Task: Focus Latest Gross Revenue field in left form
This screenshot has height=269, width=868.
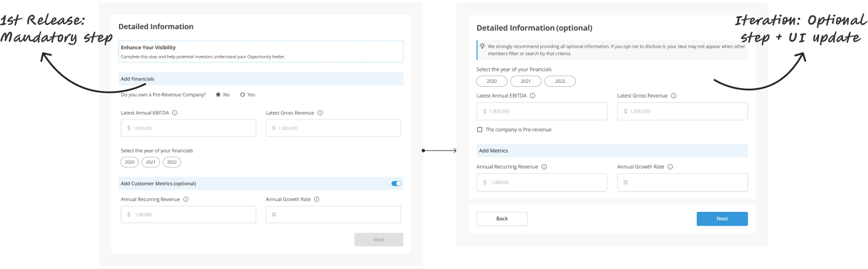Action: (333, 128)
